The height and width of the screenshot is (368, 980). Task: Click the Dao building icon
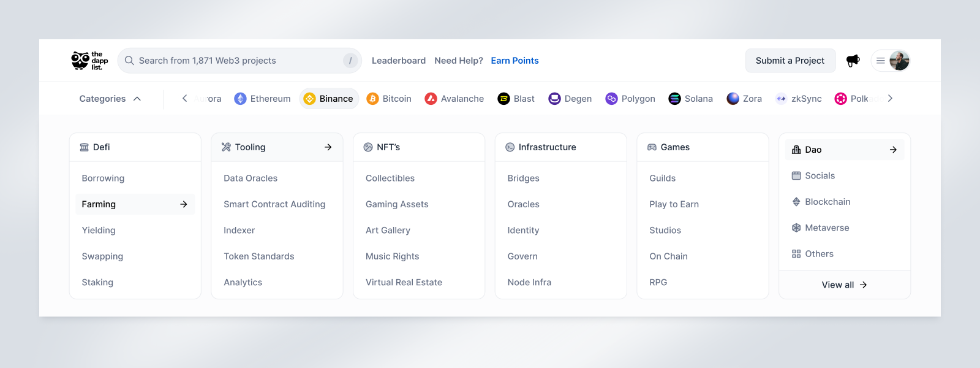tap(796, 150)
